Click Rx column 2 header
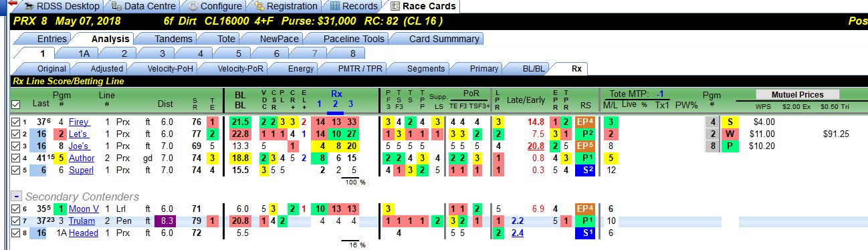 (x=336, y=104)
